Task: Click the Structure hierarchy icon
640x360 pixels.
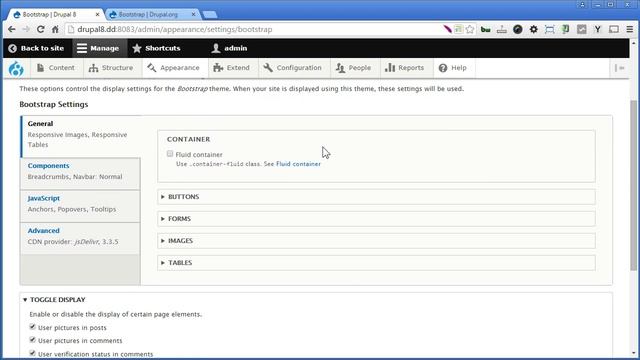Action: [93, 68]
